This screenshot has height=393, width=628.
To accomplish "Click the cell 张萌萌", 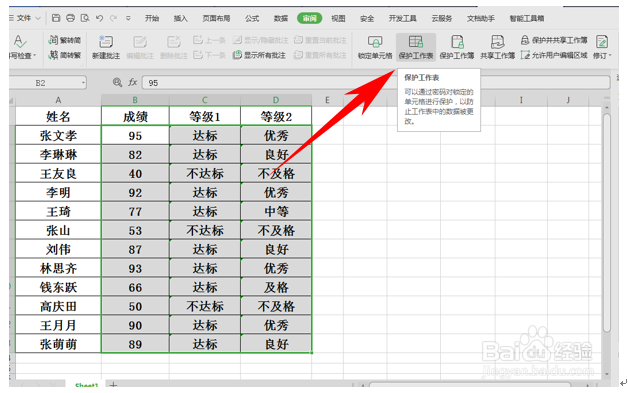I will pyautogui.click(x=58, y=344).
